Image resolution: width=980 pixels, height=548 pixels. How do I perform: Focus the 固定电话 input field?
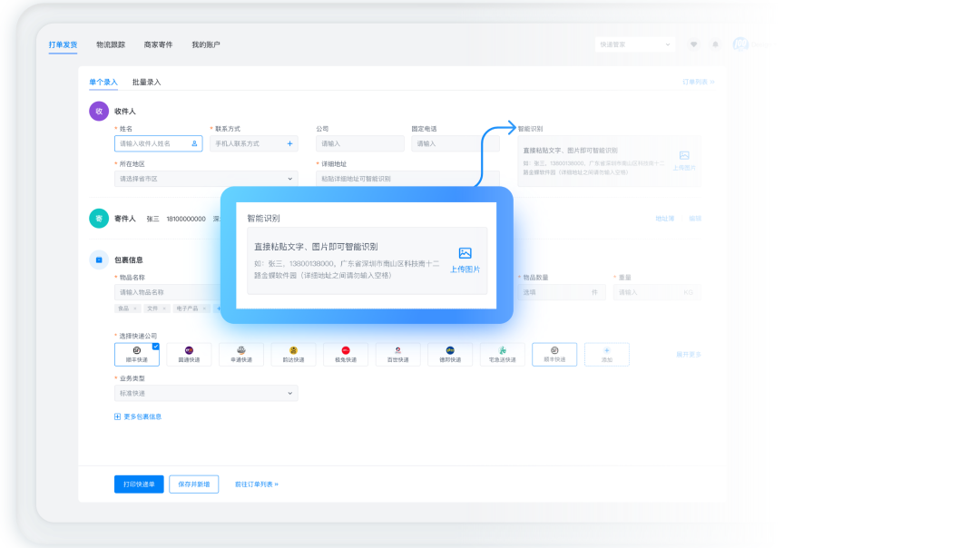click(x=456, y=143)
